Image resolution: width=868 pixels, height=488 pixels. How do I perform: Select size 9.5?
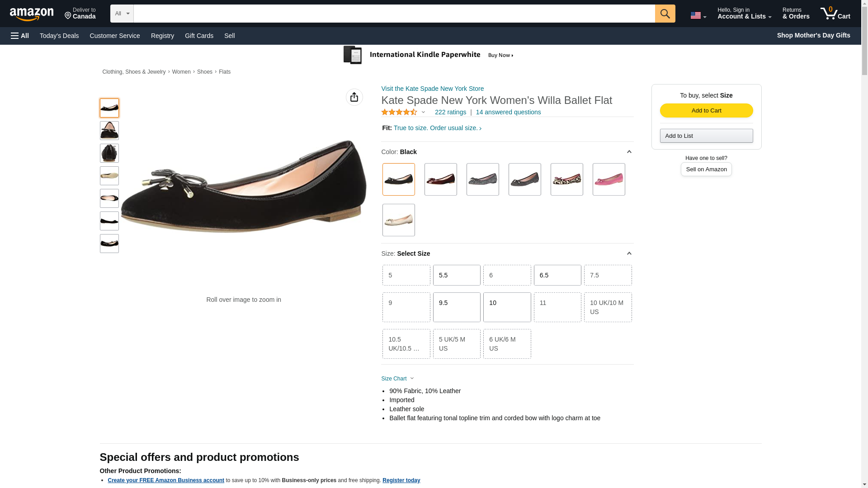click(x=457, y=307)
